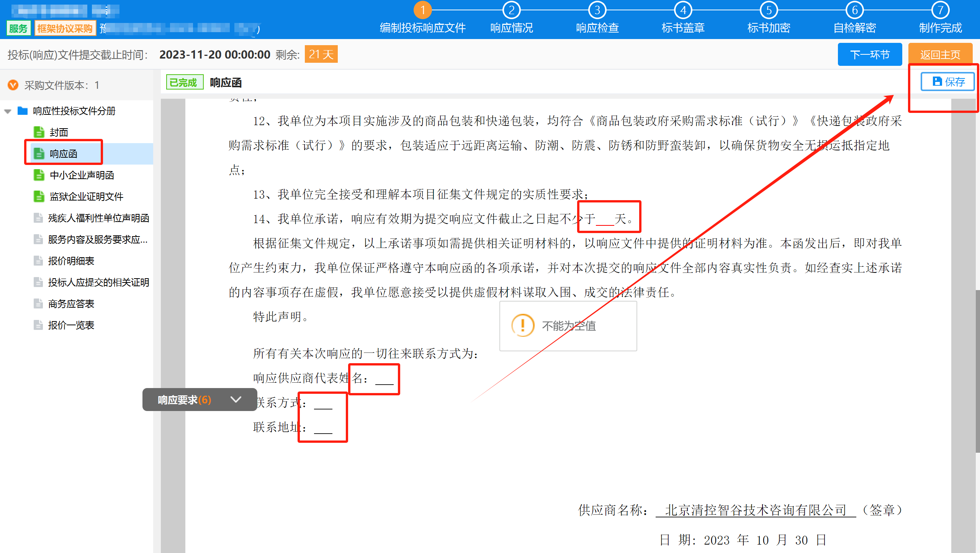980x553 pixels.
Task: Expand the 响应要求(6) chevron
Action: (236, 400)
